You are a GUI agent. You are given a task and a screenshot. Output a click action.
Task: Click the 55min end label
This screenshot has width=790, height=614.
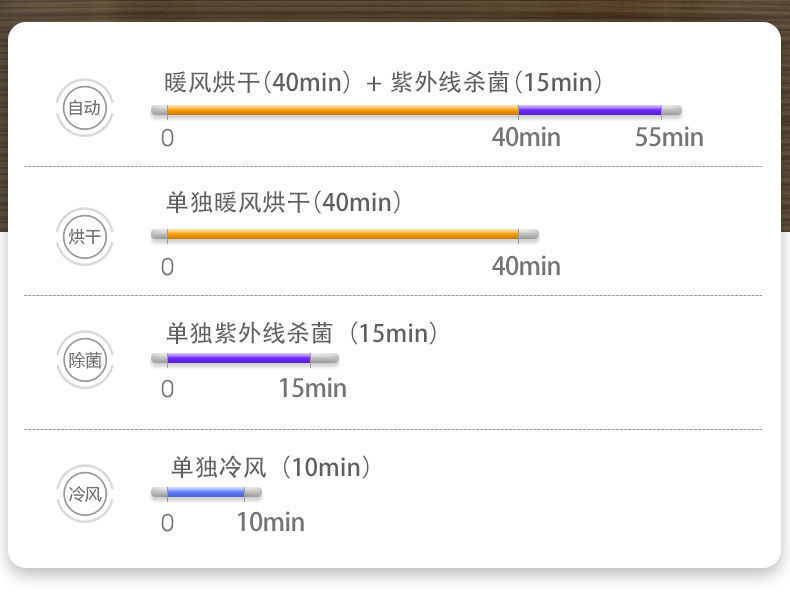(669, 137)
